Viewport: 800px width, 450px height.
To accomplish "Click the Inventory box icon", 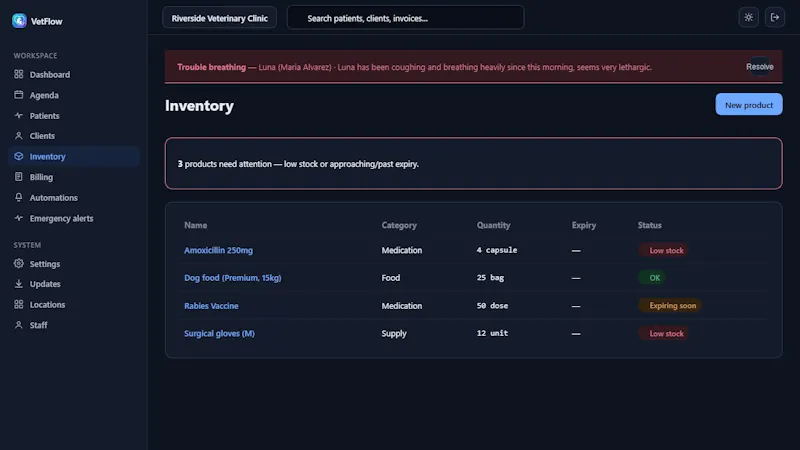I will (19, 156).
